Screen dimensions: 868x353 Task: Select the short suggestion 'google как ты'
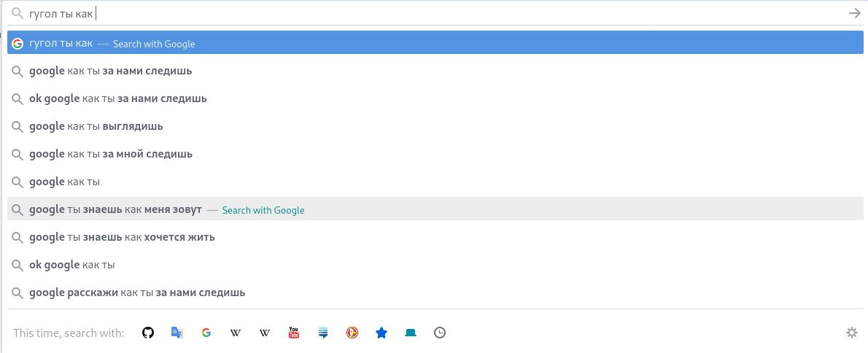(435, 182)
